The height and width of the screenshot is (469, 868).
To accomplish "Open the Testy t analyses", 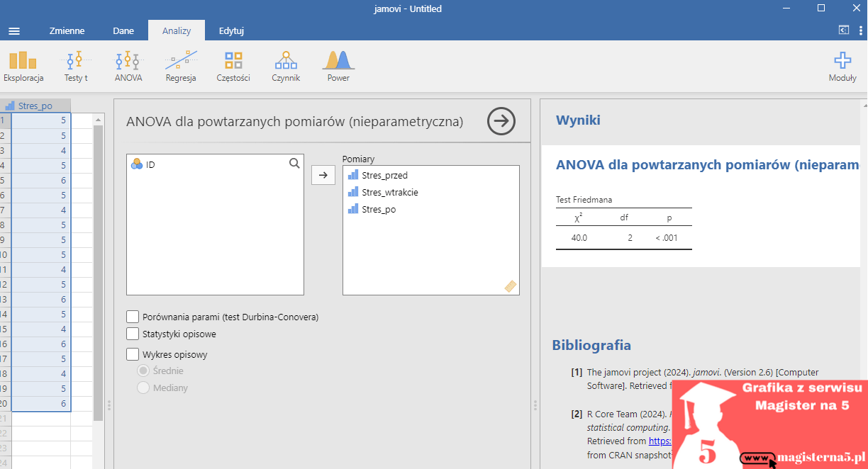I will tap(75, 66).
